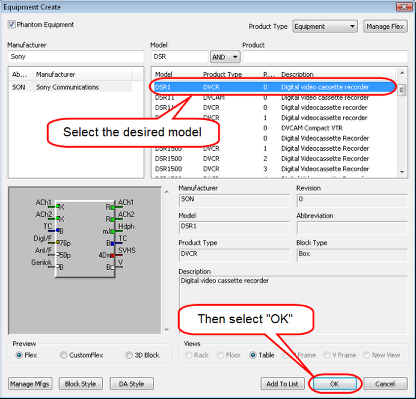Click the Cancel button

click(385, 384)
